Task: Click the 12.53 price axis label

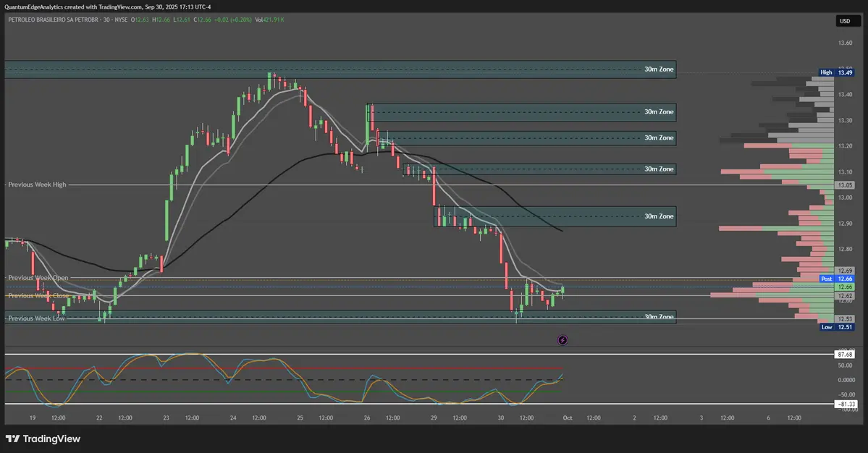Action: pos(845,319)
